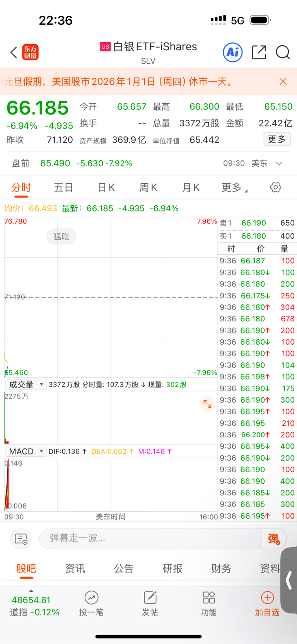Switch to the 周K tab
This screenshot has height=644, width=297.
pos(148,188)
